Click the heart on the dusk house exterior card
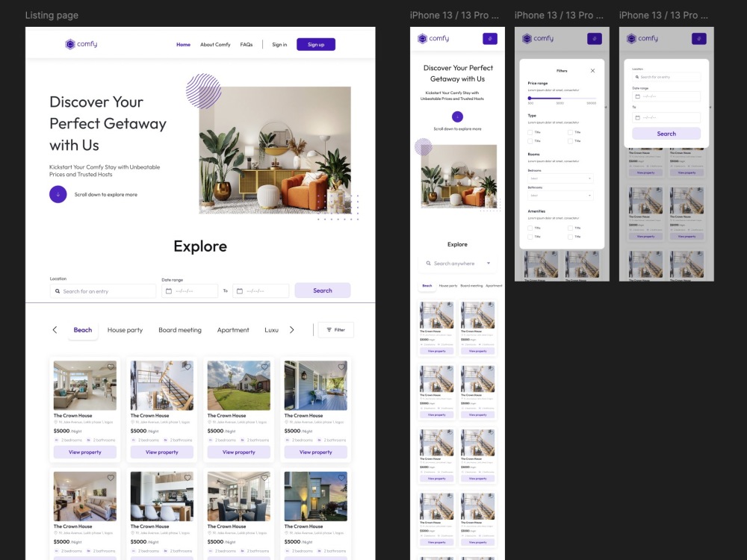The height and width of the screenshot is (560, 747). (341, 478)
